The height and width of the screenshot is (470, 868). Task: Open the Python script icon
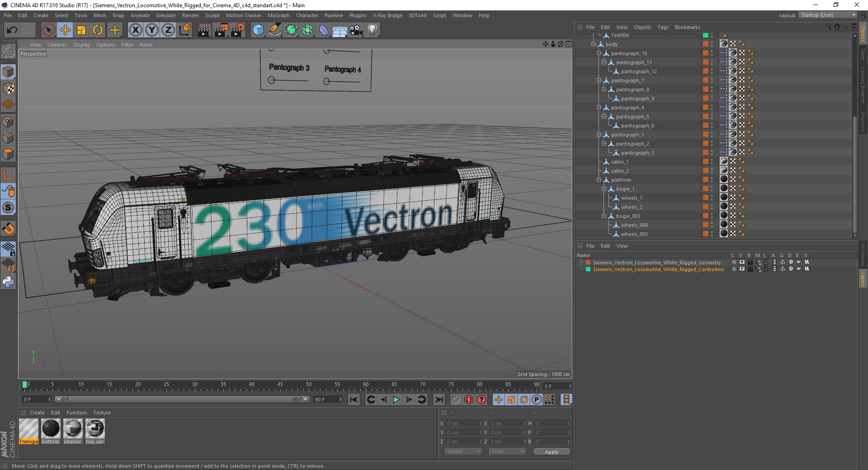[8, 282]
